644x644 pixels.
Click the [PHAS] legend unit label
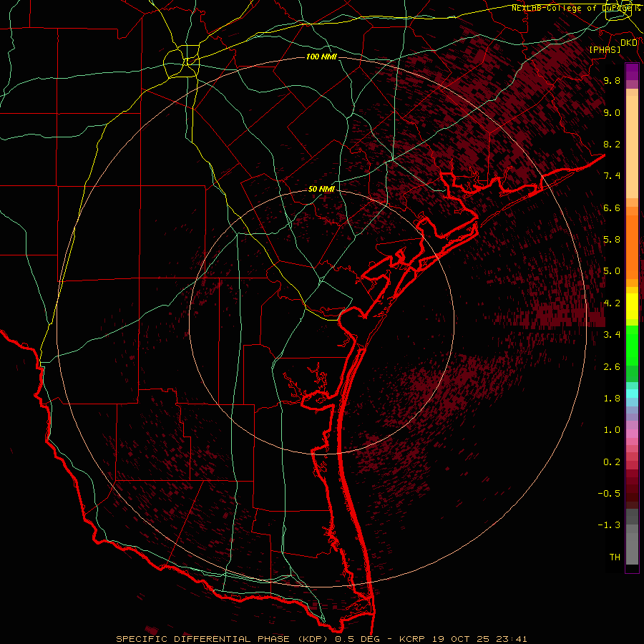pos(605,49)
